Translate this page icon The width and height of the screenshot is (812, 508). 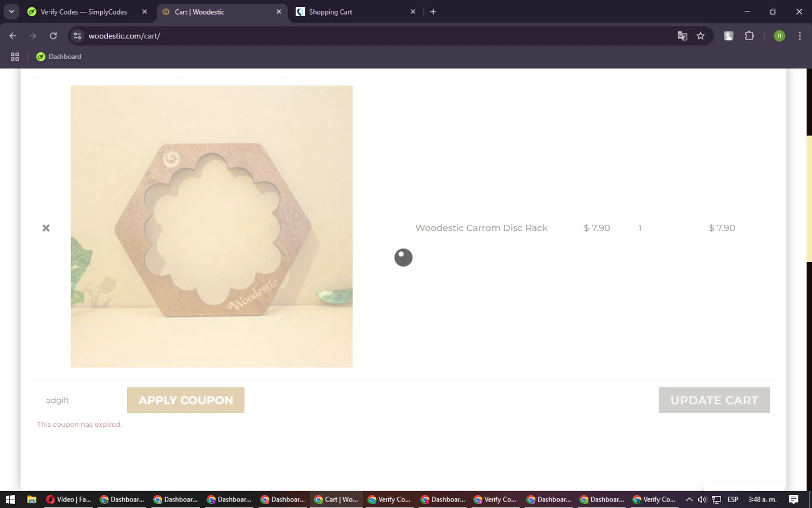coord(682,36)
